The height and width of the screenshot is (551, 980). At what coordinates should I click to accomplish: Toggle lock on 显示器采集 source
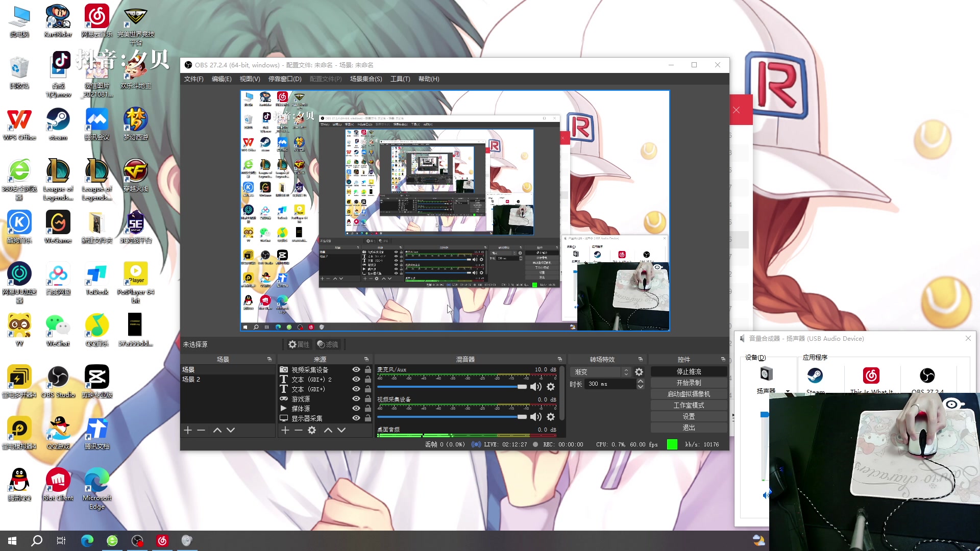coord(368,418)
